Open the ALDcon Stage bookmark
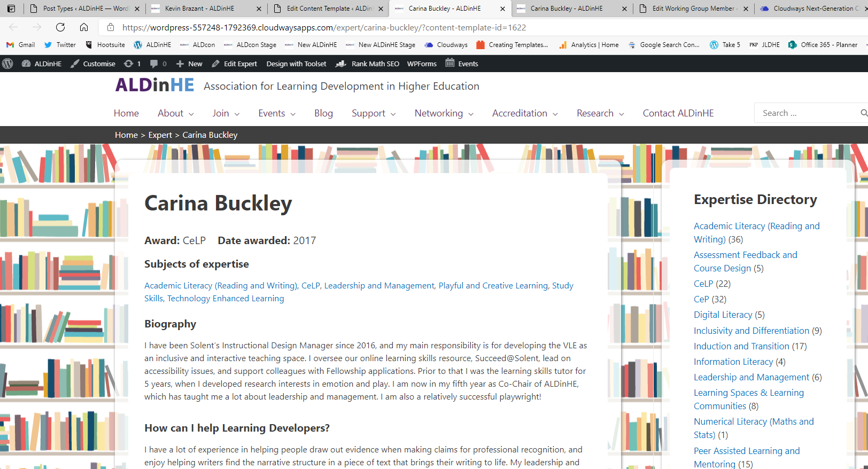This screenshot has height=469, width=868. pyautogui.click(x=250, y=45)
